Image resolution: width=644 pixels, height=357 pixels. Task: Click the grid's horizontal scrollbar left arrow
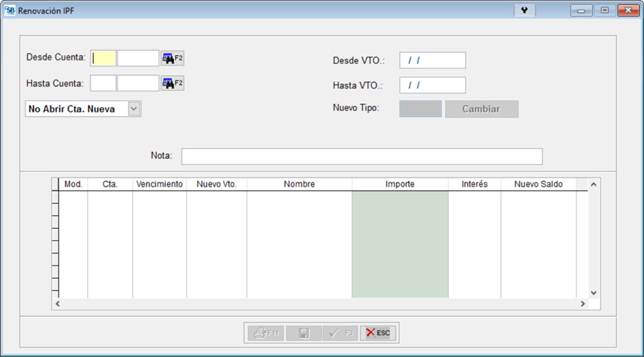pos(57,304)
